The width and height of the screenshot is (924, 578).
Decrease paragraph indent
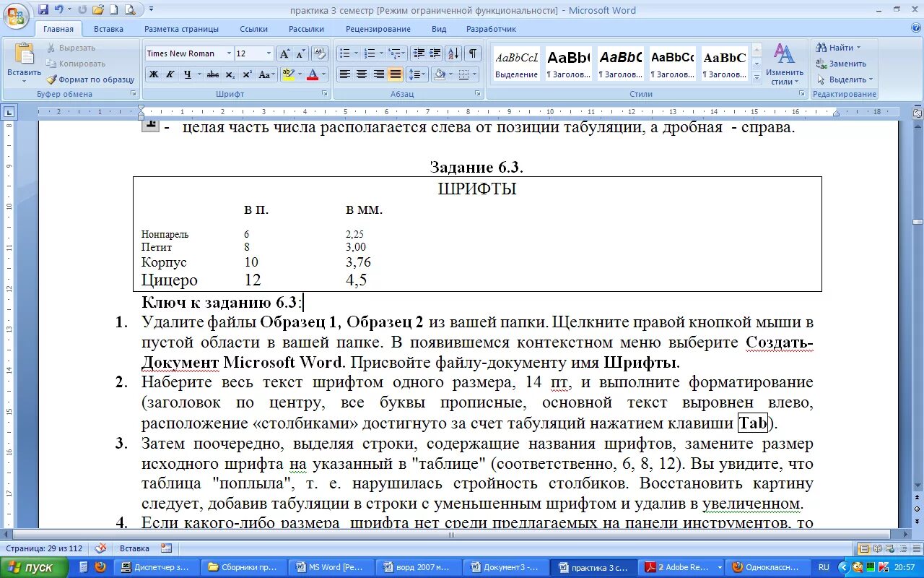click(419, 53)
